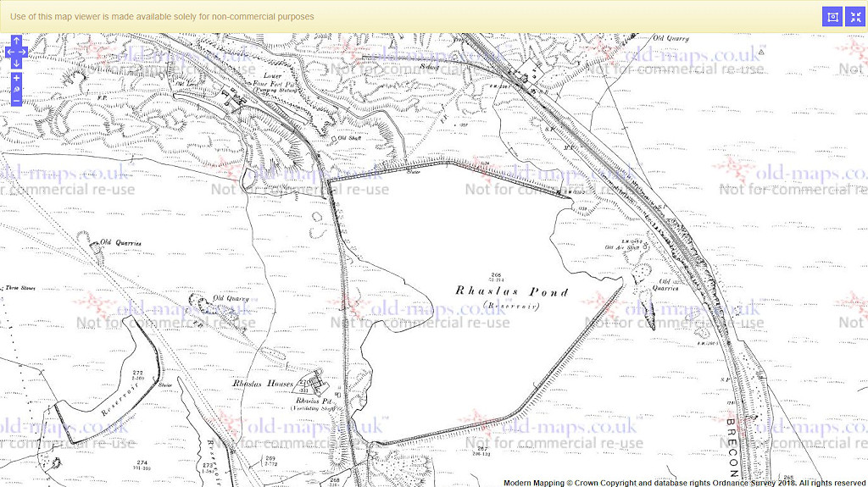Viewport: 868px width, 487px height.
Task: Pan the map left with the arrow
Action: point(10,52)
